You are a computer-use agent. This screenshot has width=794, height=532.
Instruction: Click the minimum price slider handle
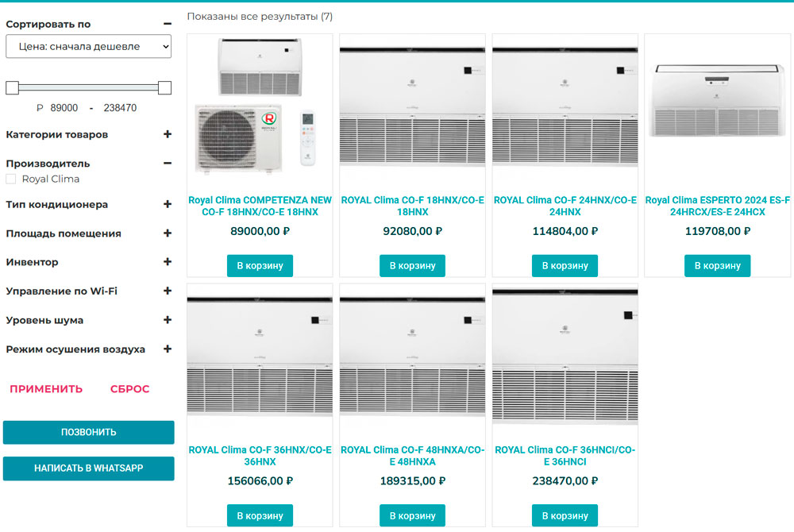coord(12,87)
